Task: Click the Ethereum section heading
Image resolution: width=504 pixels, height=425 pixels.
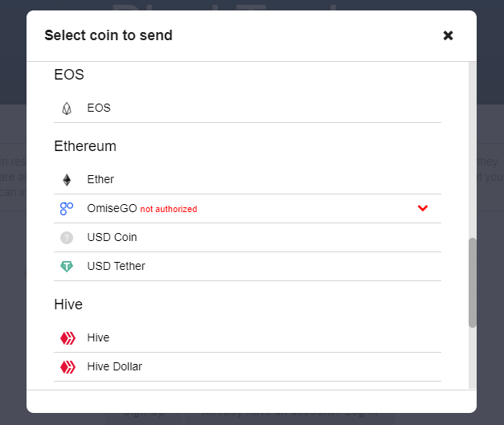Action: pyautogui.click(x=85, y=146)
